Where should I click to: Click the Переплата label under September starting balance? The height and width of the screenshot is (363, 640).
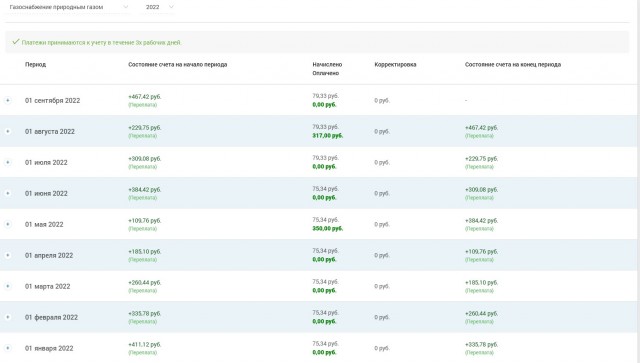[142, 105]
